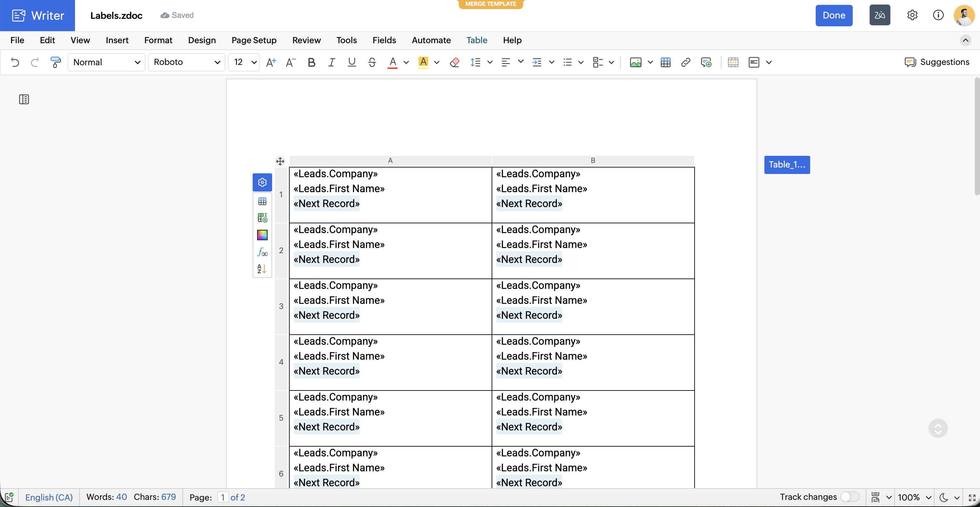Click the Insert Table toolbar icon
Viewport: 980px width, 507px height.
pos(665,62)
